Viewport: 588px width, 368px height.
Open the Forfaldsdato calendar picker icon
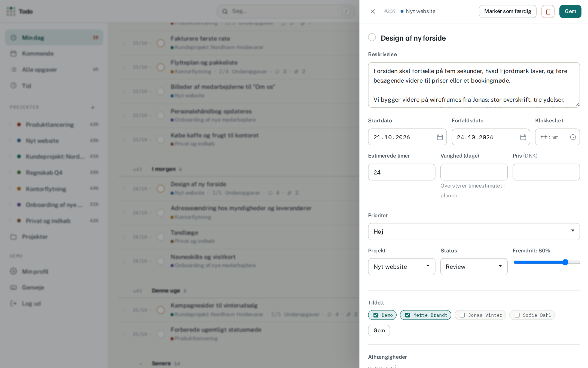pyautogui.click(x=523, y=137)
